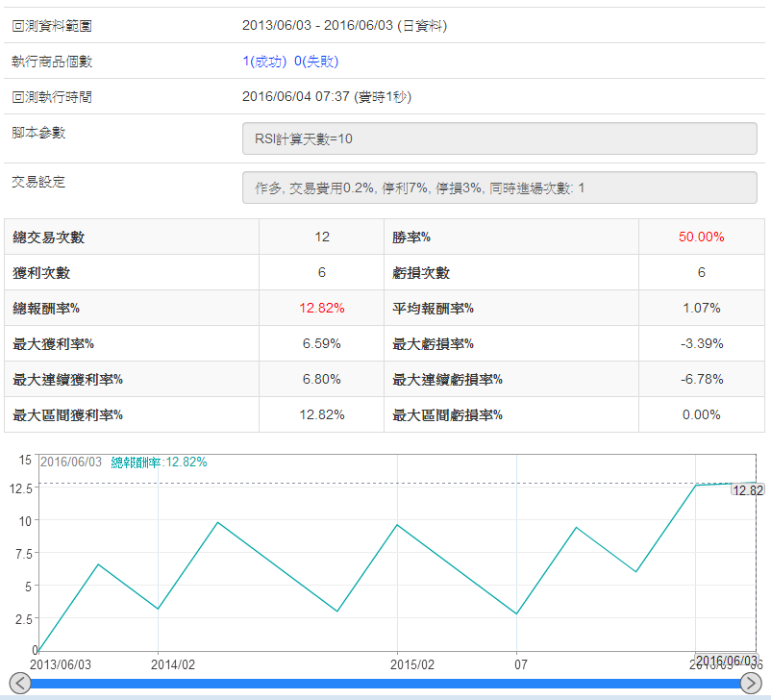Screen dimensions: 771x700
Task: Click the 2013/06/03 start date axis label
Action: click(62, 664)
